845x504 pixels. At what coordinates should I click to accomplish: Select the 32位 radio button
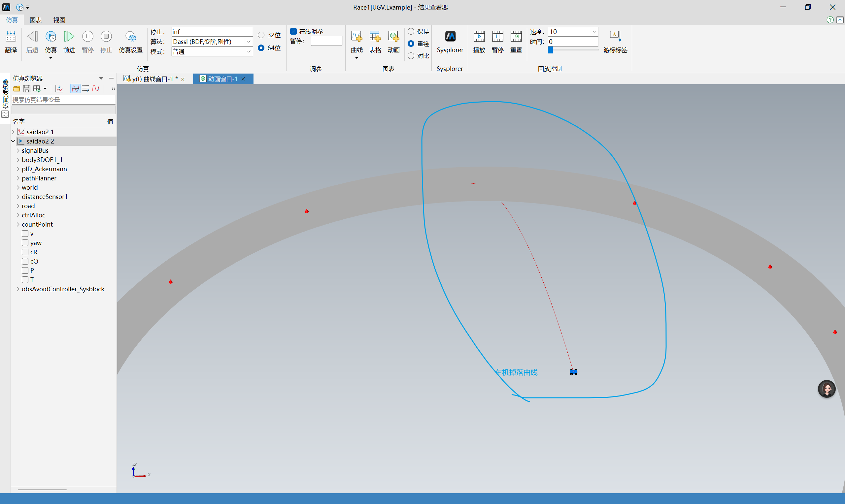coord(261,35)
